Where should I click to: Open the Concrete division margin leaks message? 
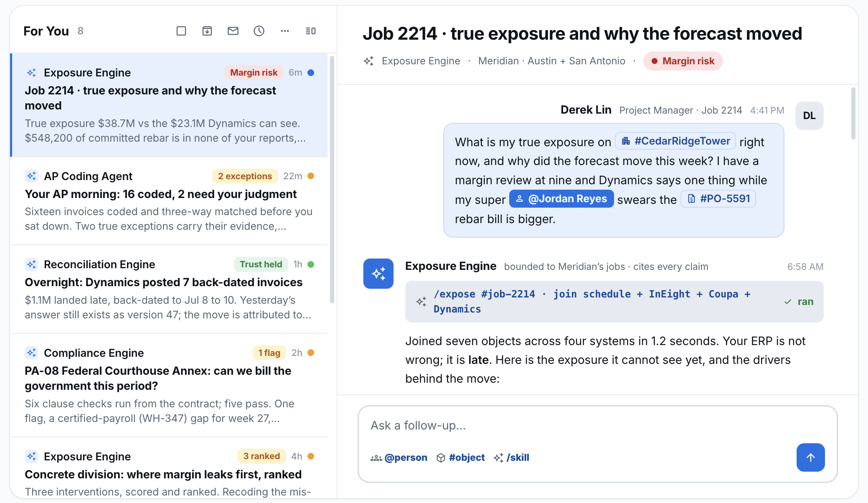click(169, 467)
